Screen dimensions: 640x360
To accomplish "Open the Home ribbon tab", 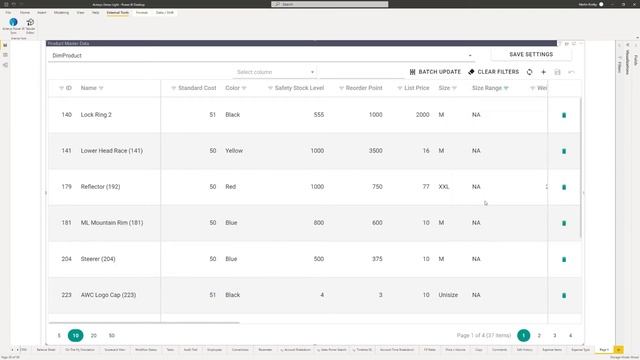I will pos(25,13).
